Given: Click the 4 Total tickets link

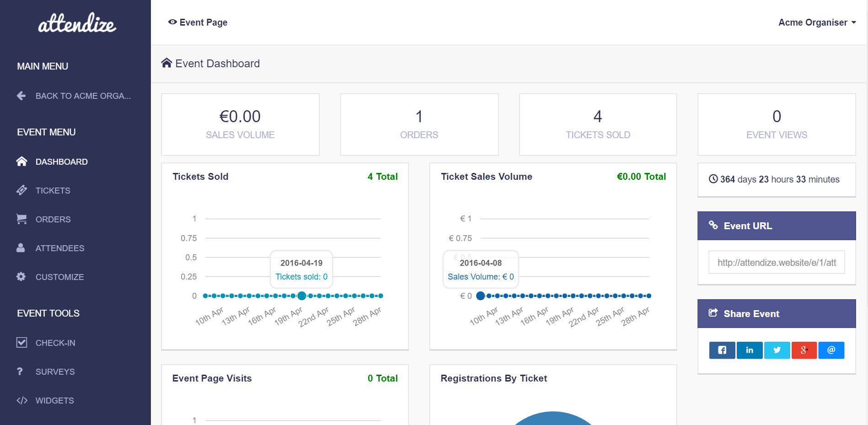Looking at the screenshot, I should click(383, 177).
